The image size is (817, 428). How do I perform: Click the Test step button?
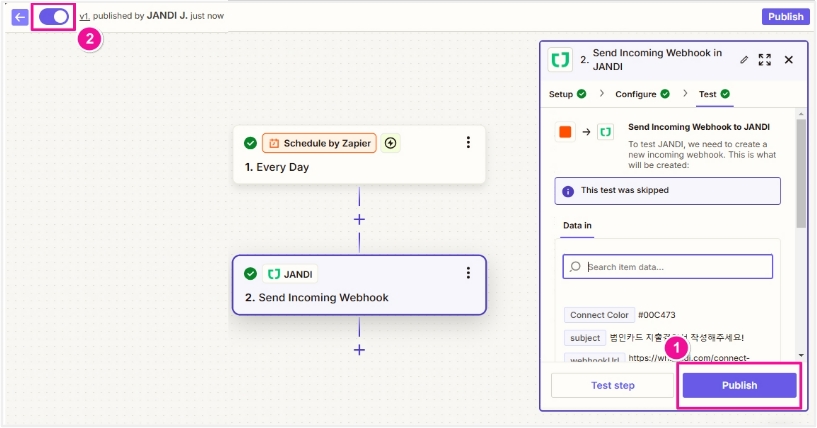[612, 386]
